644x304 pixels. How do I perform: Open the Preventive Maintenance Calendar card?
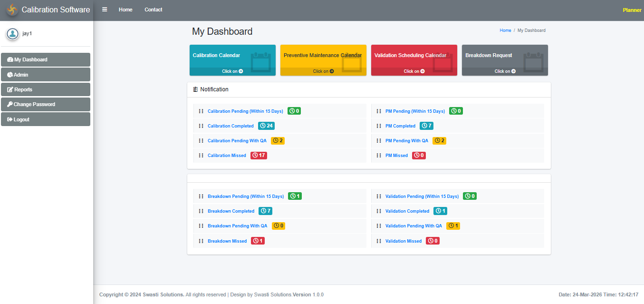[323, 56]
